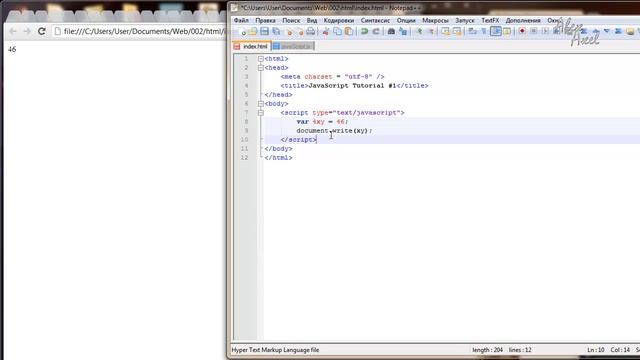Click the "46" output in browser page
The image size is (640, 360).
tap(12, 49)
